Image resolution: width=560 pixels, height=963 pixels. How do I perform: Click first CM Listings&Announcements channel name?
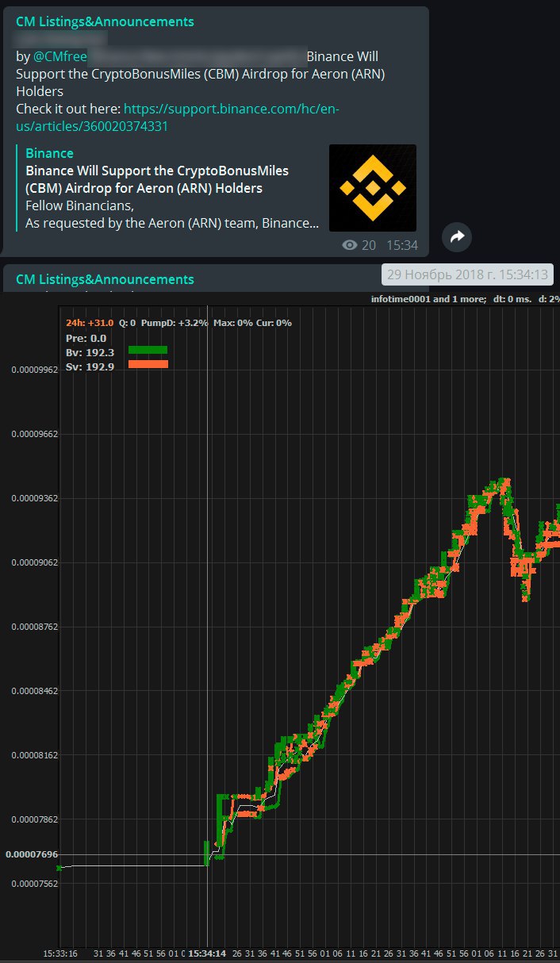coord(105,21)
